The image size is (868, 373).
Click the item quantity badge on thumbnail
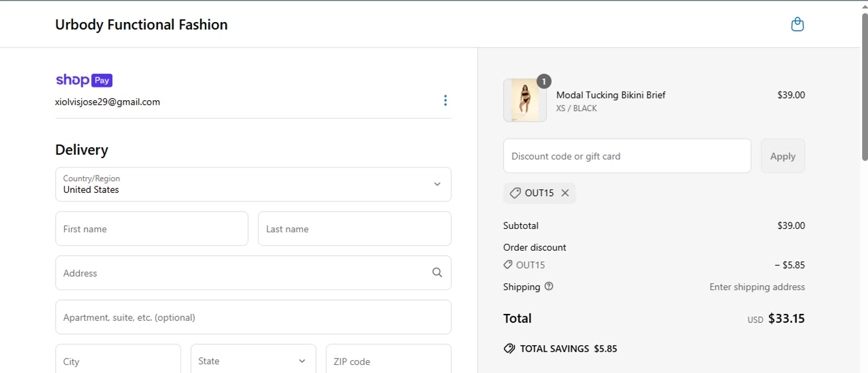[x=543, y=82]
